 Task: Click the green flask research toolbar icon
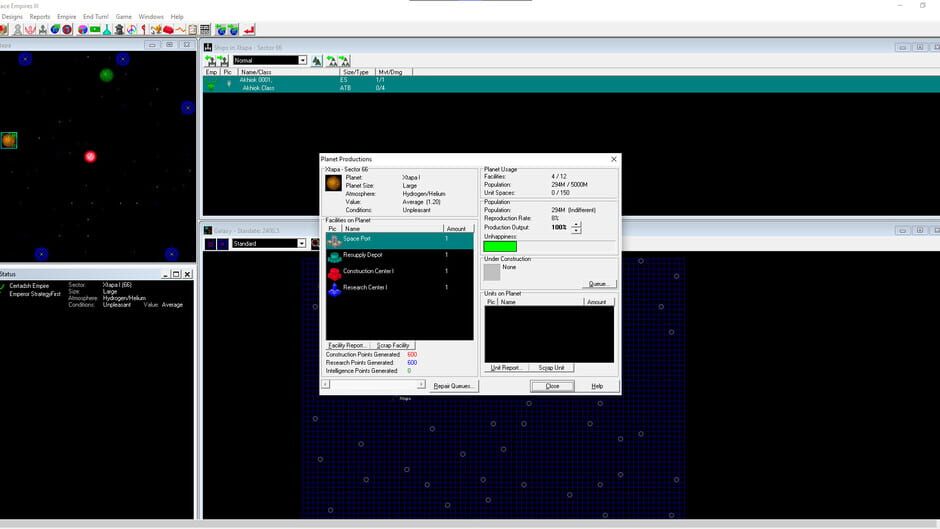pos(107,30)
